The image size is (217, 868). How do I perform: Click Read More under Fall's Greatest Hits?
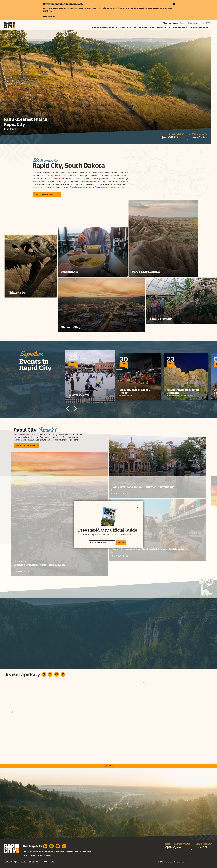[11, 129]
